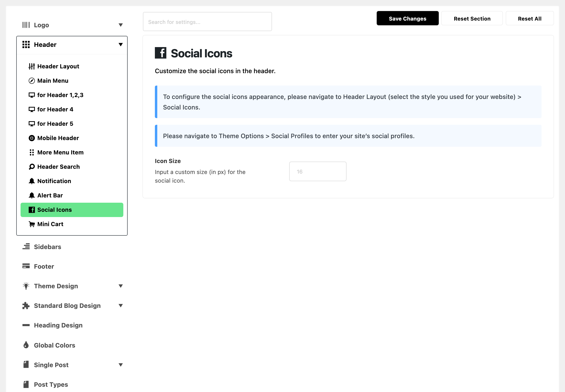The height and width of the screenshot is (392, 565).
Task: Go to Mini Cart settings
Action: coord(72,224)
